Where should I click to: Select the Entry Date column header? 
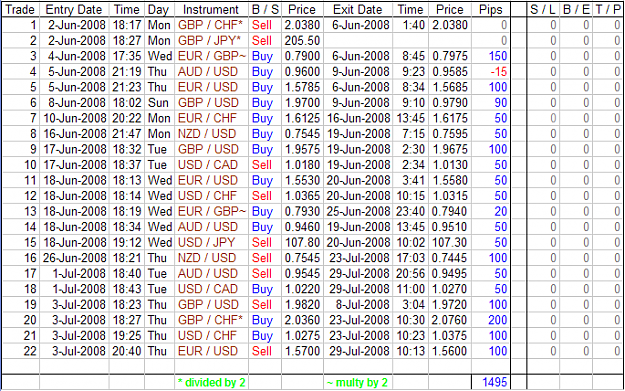74,9
